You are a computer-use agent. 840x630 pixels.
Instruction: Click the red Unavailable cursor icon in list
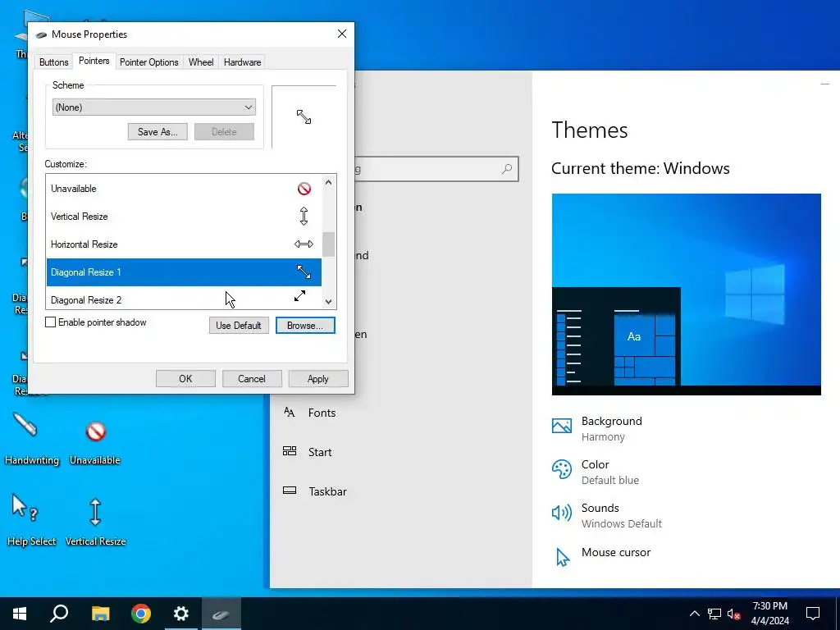pyautogui.click(x=304, y=189)
